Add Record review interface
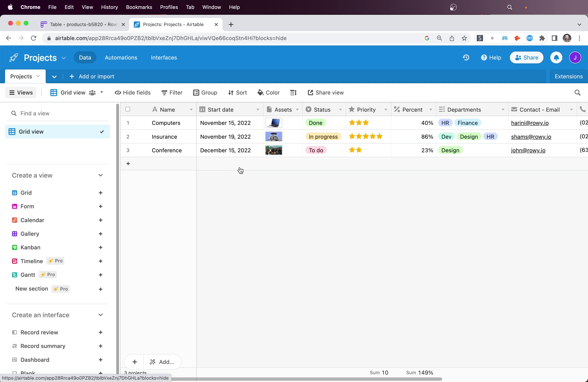588x382 pixels. [x=101, y=333]
